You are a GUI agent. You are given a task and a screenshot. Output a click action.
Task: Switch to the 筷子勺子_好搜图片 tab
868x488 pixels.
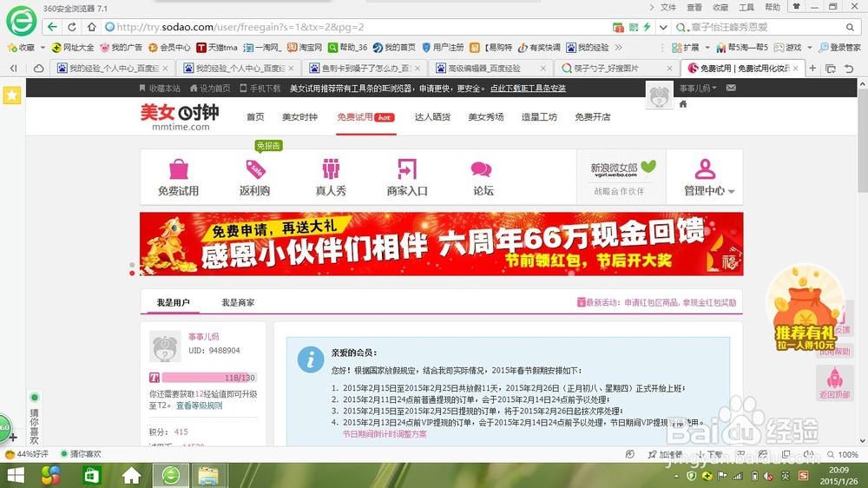coord(616,68)
